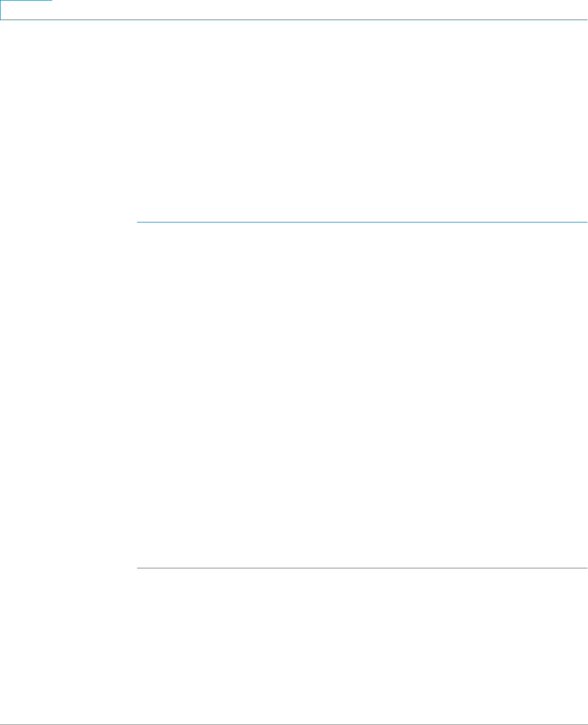Click the empty left margin beside the dividers
Screen dimensions: 588x725
(x=68, y=395)
